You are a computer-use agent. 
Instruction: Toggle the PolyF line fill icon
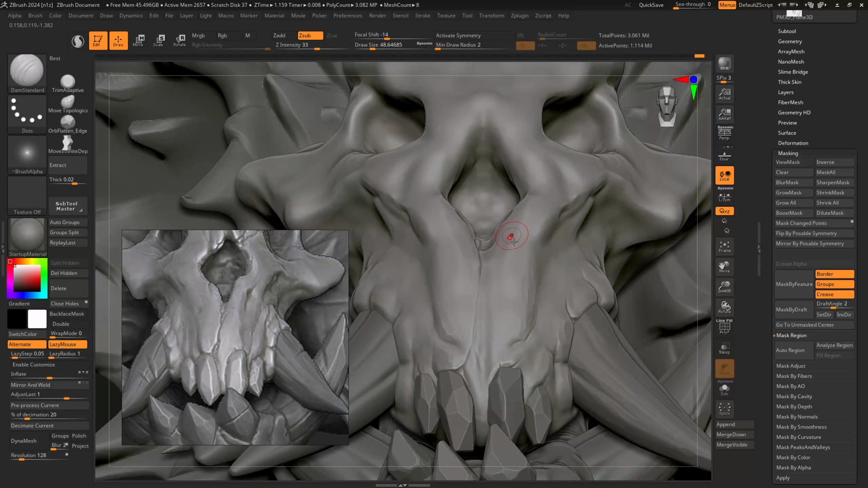[725, 327]
